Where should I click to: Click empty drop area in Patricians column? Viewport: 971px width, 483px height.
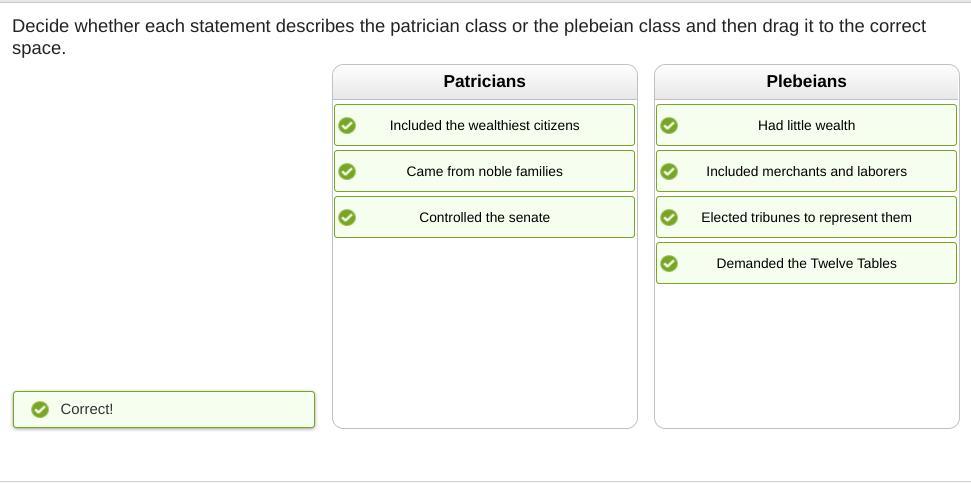coord(484,330)
